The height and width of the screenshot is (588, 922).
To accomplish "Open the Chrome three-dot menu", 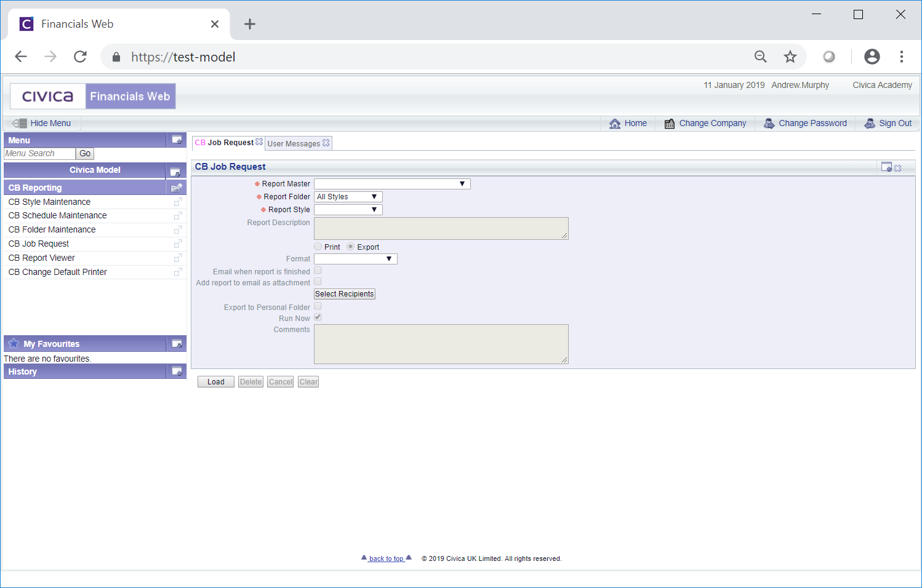I will coord(902,57).
